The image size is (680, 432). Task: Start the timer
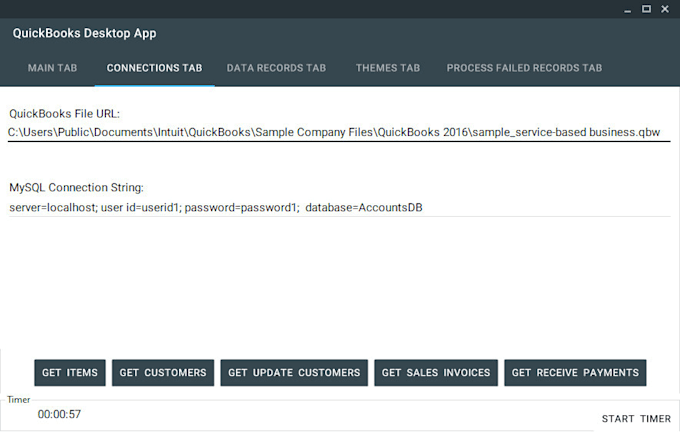point(636,419)
